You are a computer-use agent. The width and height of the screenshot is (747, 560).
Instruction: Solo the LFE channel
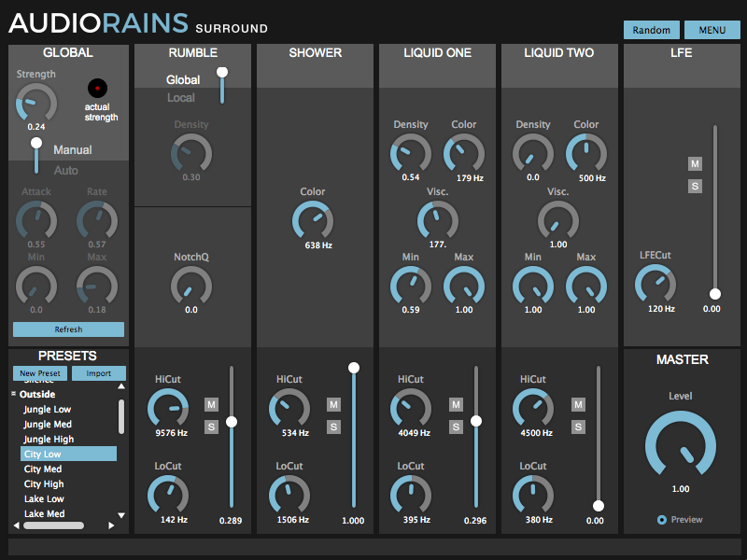click(x=695, y=186)
